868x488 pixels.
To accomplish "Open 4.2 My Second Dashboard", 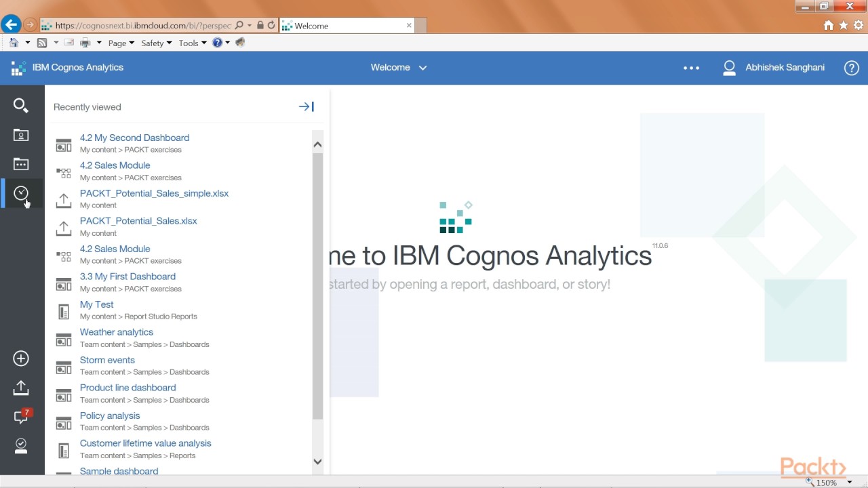I will point(134,138).
